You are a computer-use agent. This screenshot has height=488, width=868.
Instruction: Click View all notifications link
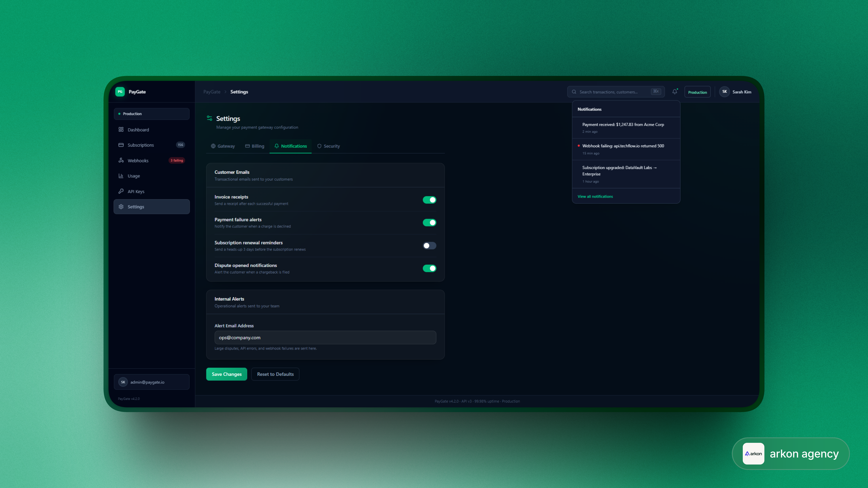595,196
